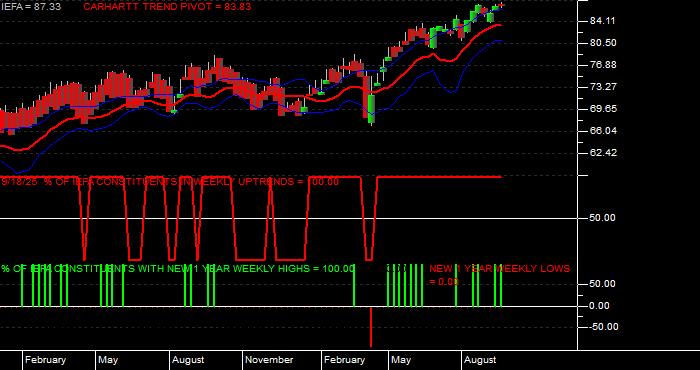This screenshot has width=700, height=370.
Task: Click the -50.00 axis label
Action: [x=604, y=327]
